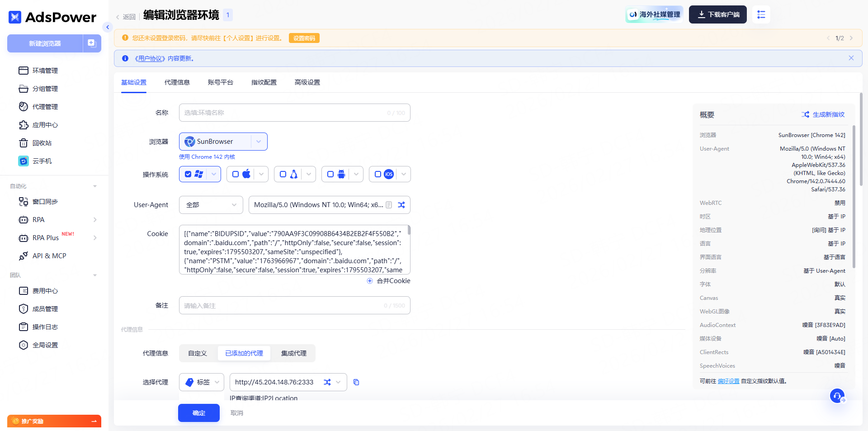868x431 pixels.
Task: Check the Android operating system checkbox
Action: point(330,174)
